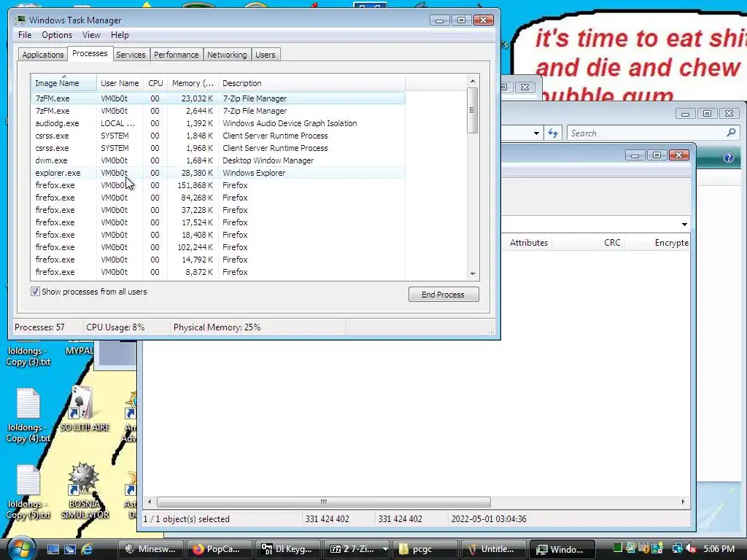Select loldongs - Copy (5).txt file icon
The height and width of the screenshot is (560, 747).
click(x=28, y=491)
